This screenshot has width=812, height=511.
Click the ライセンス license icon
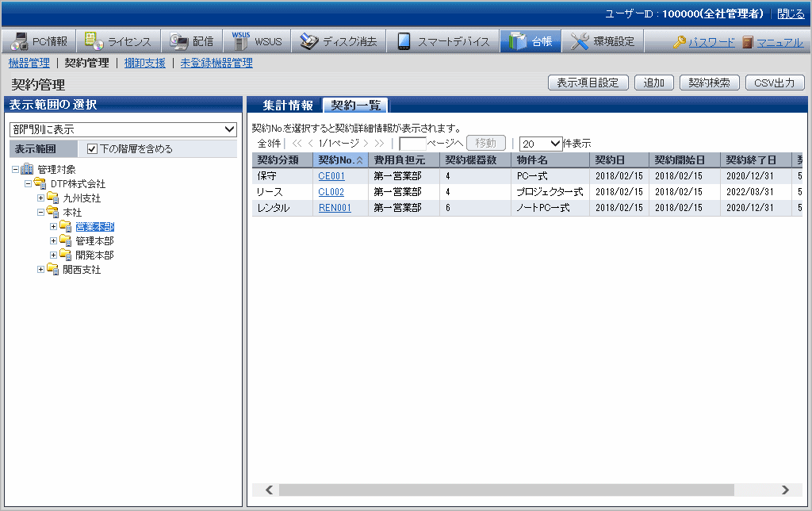click(x=94, y=41)
